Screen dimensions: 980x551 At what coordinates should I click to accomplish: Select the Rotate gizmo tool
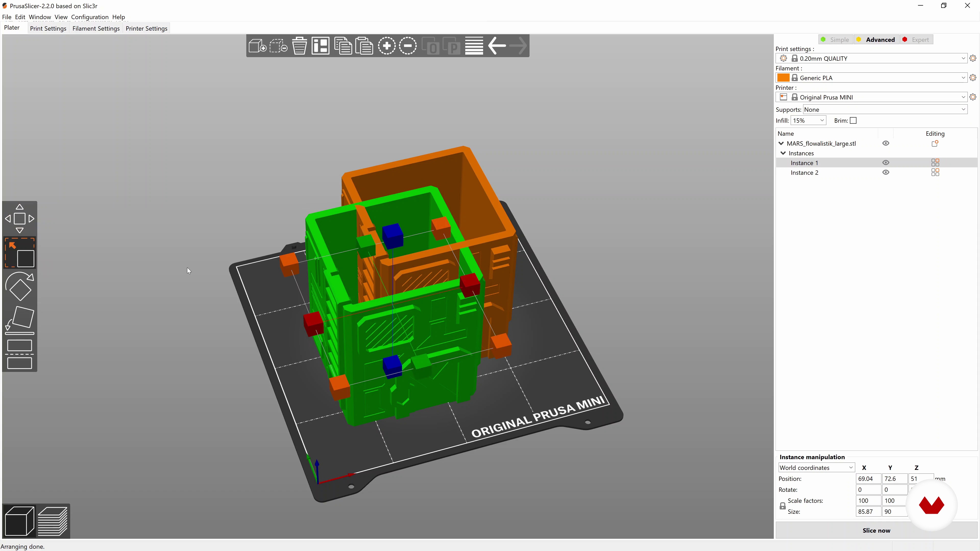(19, 286)
